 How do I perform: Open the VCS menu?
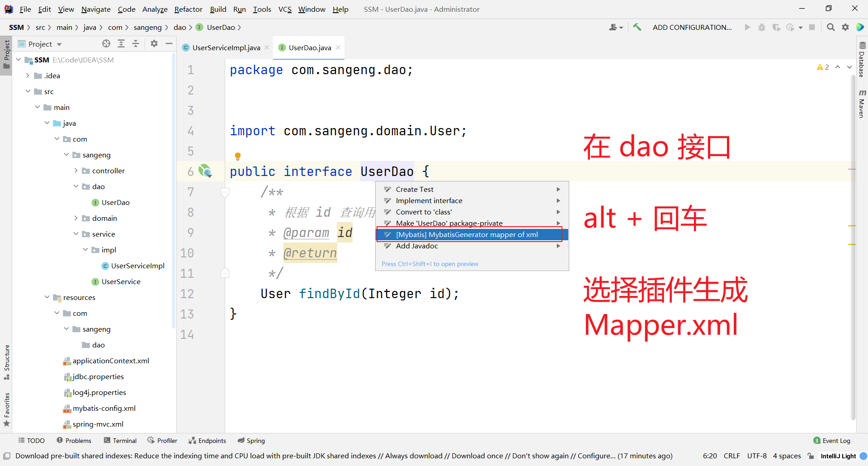[285, 9]
